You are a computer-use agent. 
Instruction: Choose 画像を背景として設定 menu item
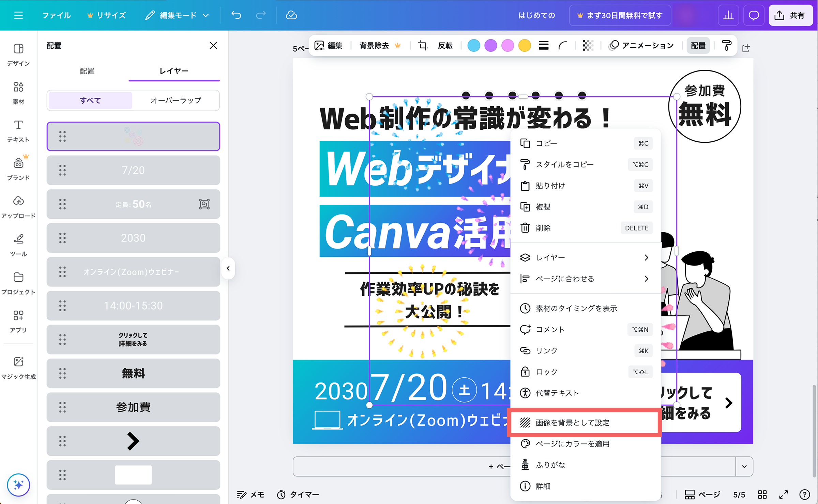tap(585, 423)
